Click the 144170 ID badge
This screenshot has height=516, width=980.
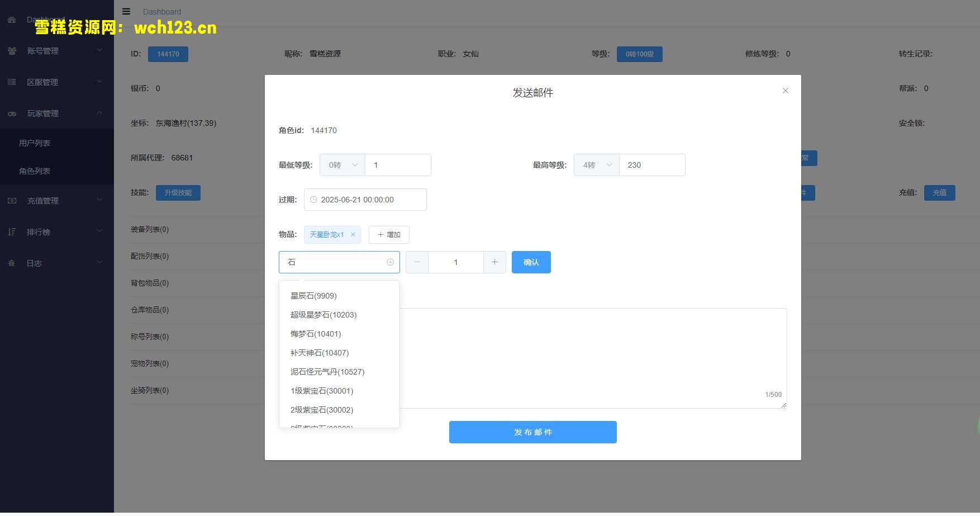tap(168, 54)
